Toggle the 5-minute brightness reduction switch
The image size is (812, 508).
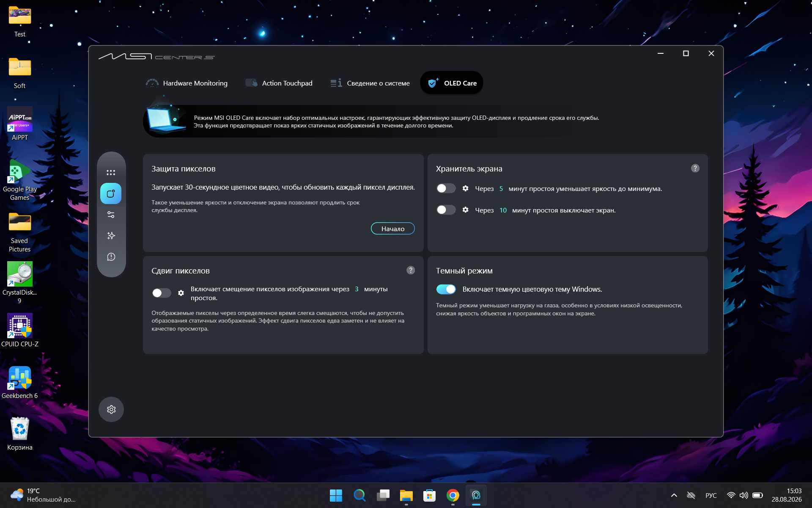[x=446, y=188]
